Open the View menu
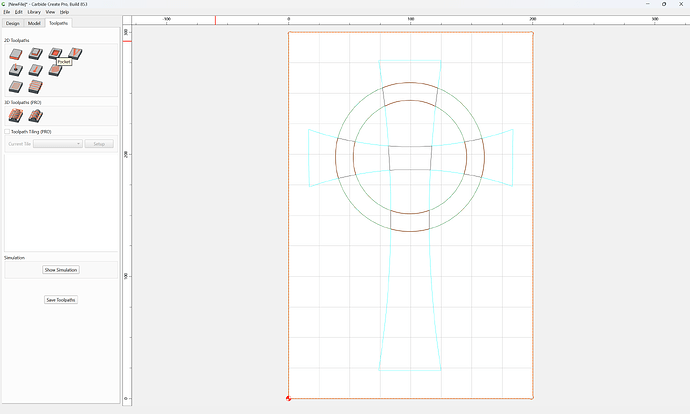Image resolution: width=690 pixels, height=414 pixels. pyautogui.click(x=50, y=12)
